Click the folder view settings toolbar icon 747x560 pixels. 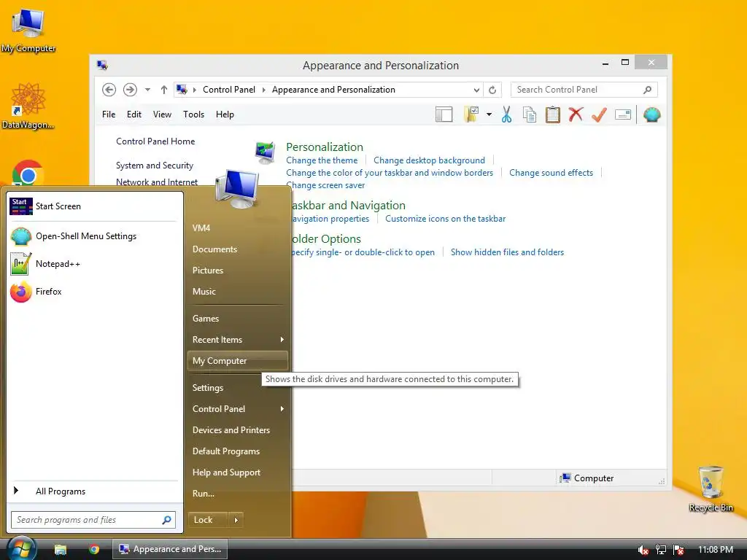tap(471, 114)
